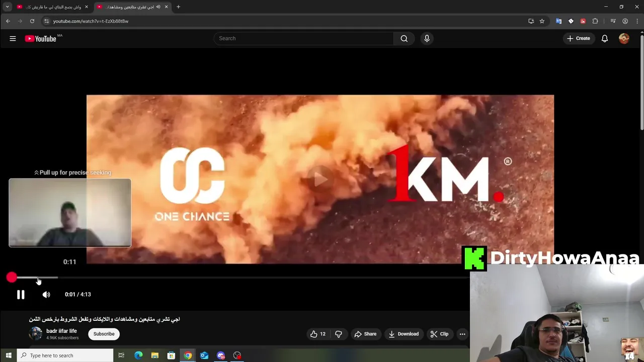Open File Explorer from taskbar
This screenshot has width=644, height=362.
pos(155,355)
